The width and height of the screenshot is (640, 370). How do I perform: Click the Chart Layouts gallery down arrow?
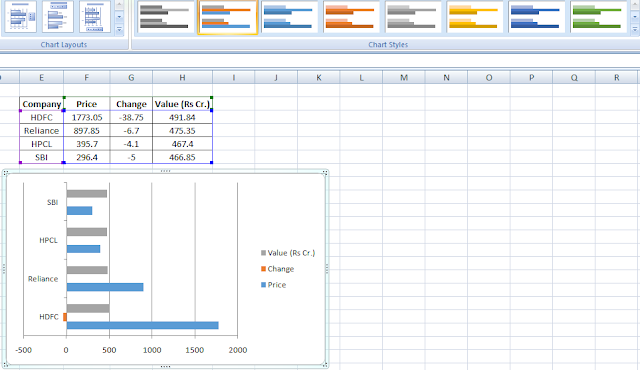pos(119,17)
